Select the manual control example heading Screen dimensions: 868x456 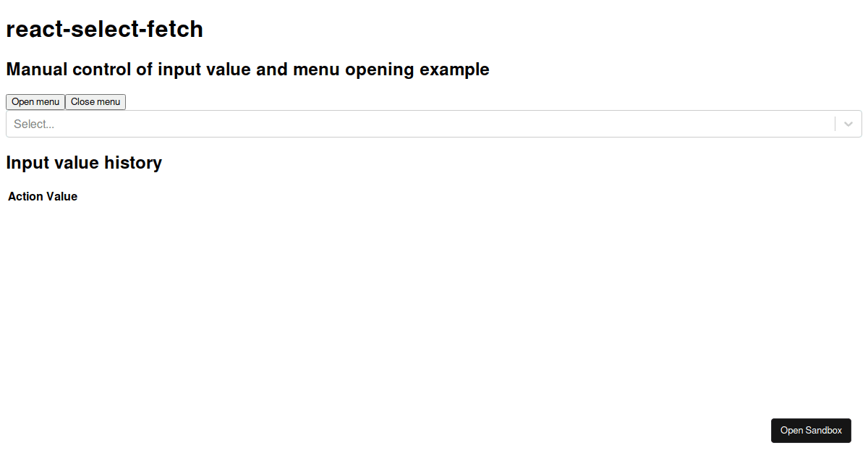247,69
